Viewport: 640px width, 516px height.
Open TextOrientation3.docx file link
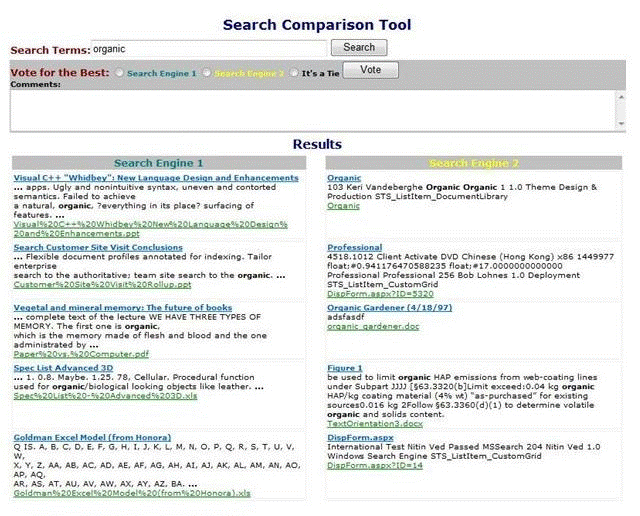pyautogui.click(x=375, y=424)
